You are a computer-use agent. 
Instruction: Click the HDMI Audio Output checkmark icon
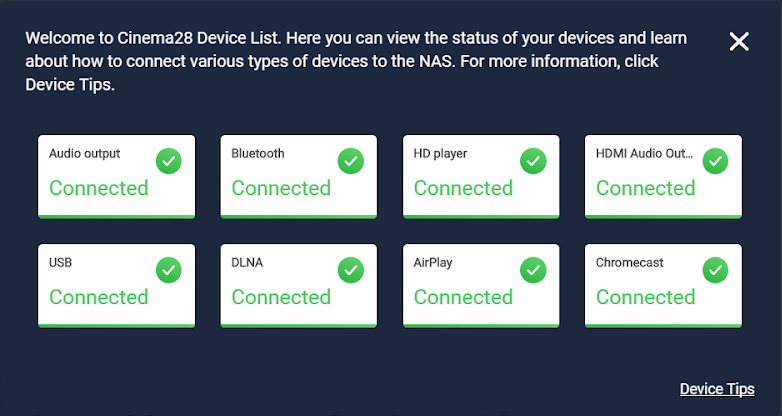pyautogui.click(x=715, y=161)
